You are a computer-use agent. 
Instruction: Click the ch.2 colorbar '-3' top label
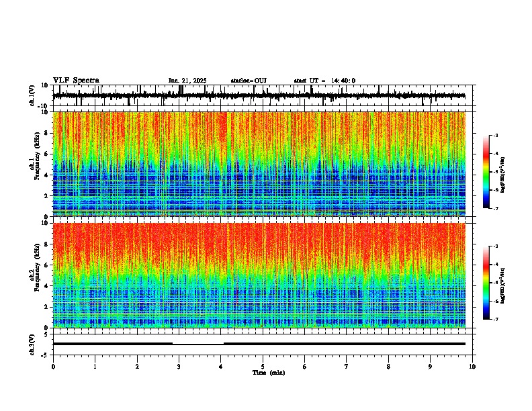pos(496,246)
